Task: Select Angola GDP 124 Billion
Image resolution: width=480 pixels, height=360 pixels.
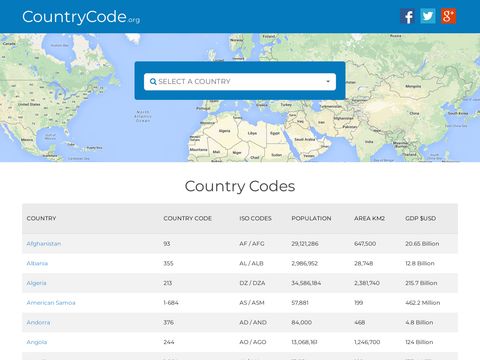Action: 419,342
